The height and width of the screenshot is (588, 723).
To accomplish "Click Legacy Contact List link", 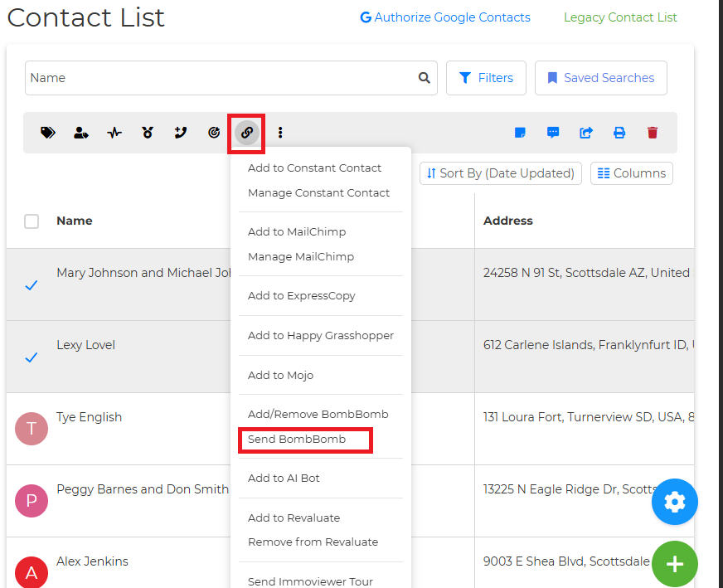I will coord(620,17).
